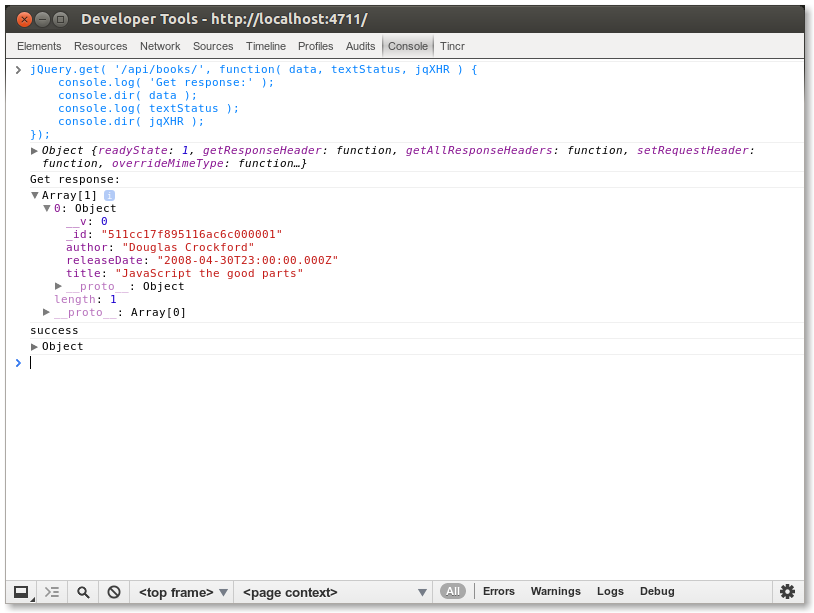Click the console input prompt line
Screen dimensions: 814x613
point(400,363)
